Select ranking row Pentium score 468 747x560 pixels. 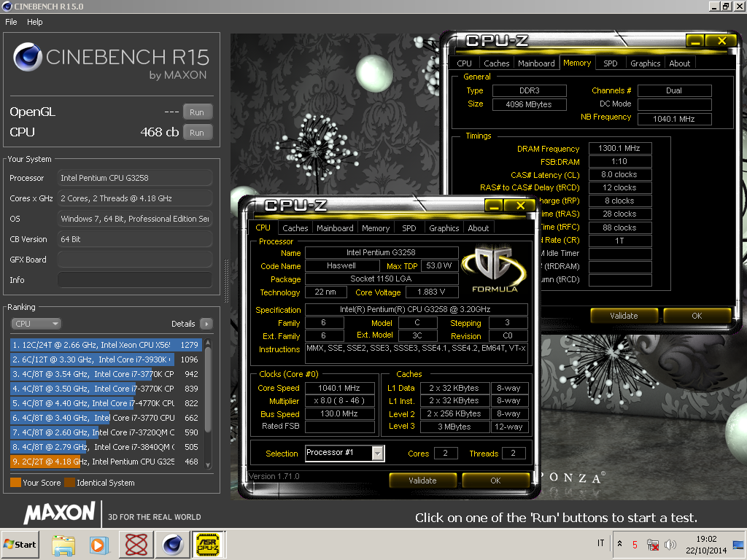106,462
